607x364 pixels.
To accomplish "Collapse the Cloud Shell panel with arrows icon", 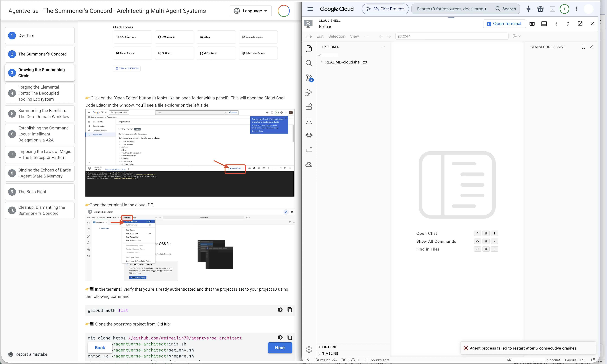I will 568,24.
